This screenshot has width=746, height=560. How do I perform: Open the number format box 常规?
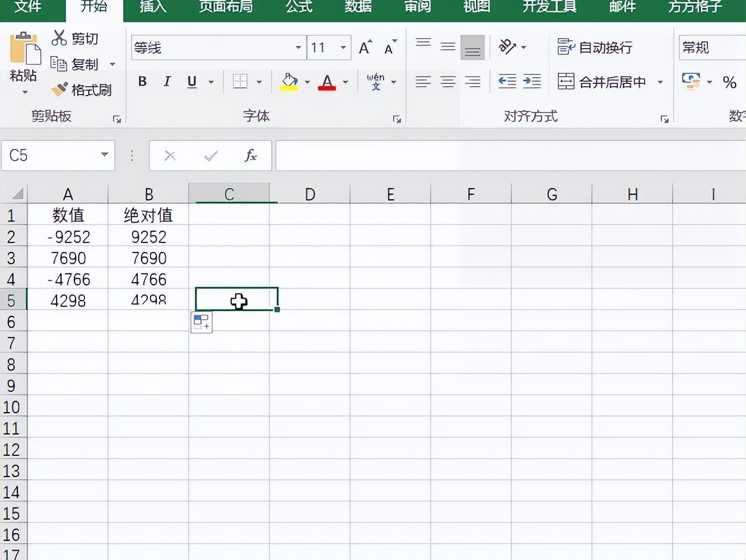(712, 48)
